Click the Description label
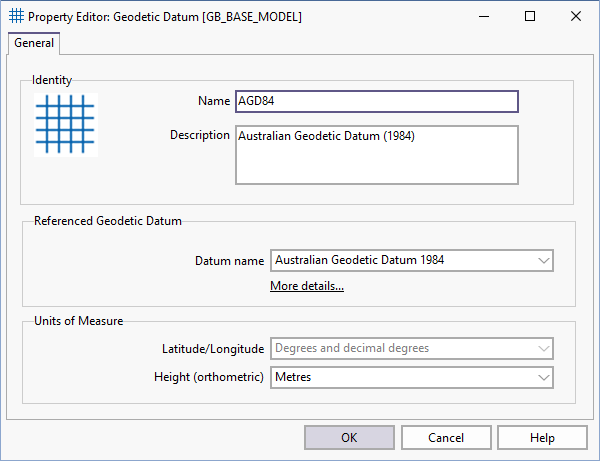 click(199, 135)
